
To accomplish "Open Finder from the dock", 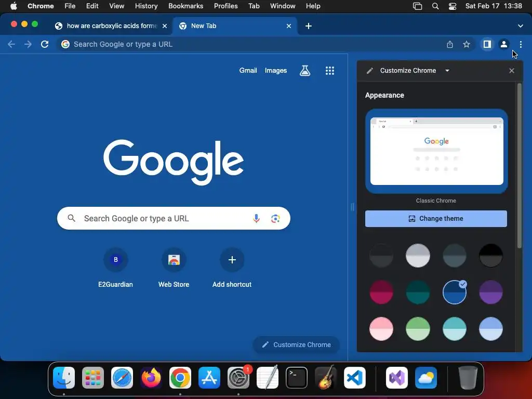I will tap(64, 378).
